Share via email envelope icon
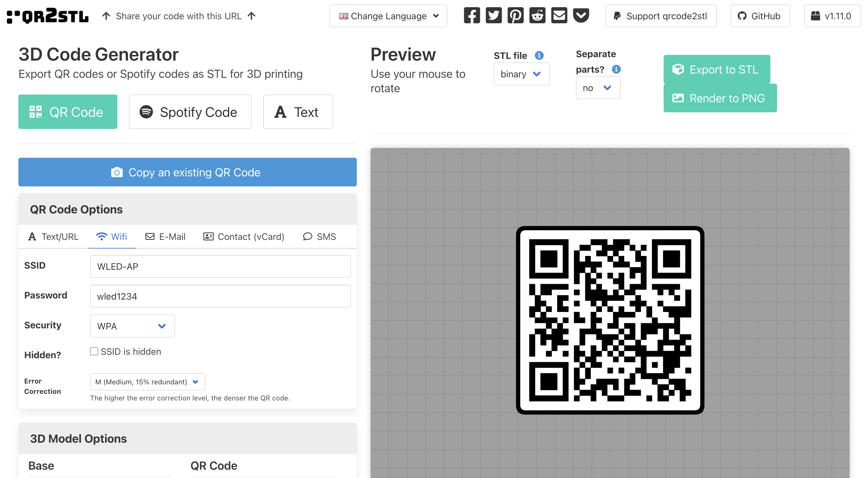 click(x=559, y=16)
